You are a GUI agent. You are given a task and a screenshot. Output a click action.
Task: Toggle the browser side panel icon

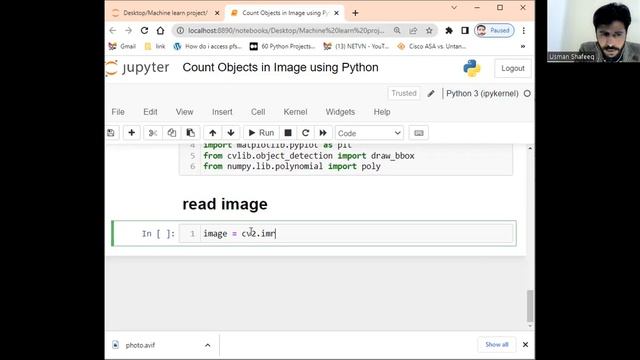click(464, 31)
